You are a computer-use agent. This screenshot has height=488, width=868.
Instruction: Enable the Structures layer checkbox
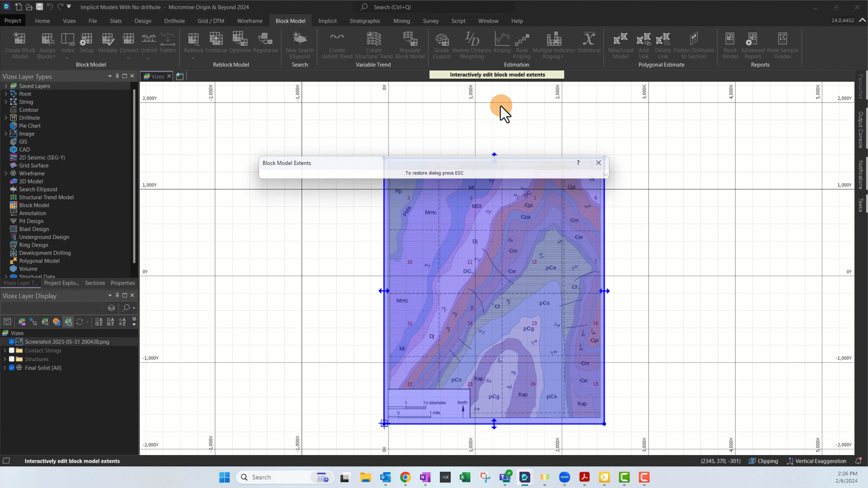(x=12, y=359)
